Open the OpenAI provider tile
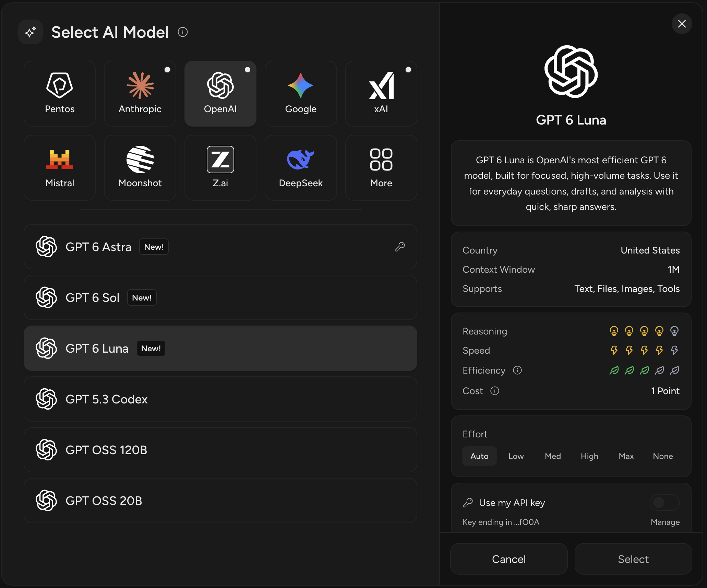Screen dimensions: 707x588 point(220,93)
